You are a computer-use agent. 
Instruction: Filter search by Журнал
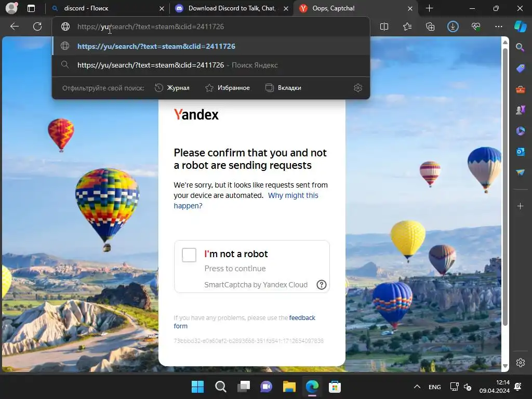(172, 88)
